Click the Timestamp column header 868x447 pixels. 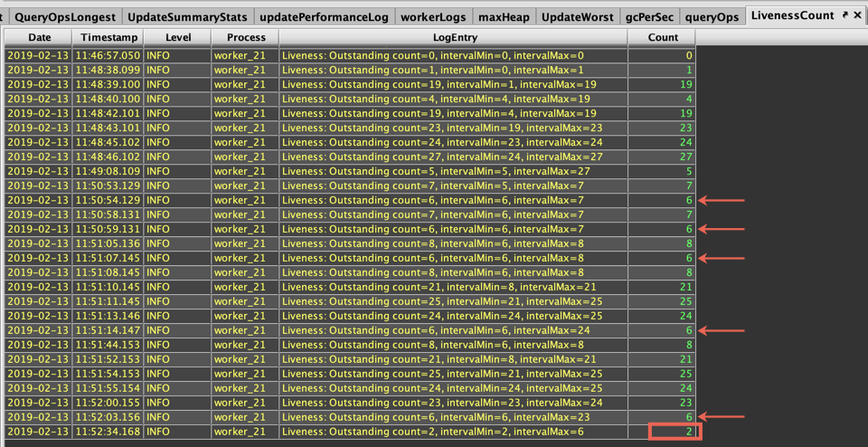click(108, 37)
